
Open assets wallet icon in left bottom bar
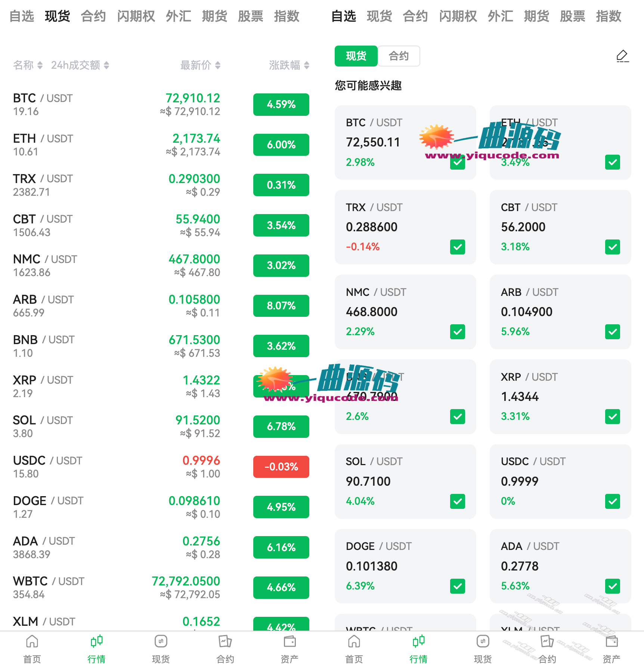click(x=290, y=642)
